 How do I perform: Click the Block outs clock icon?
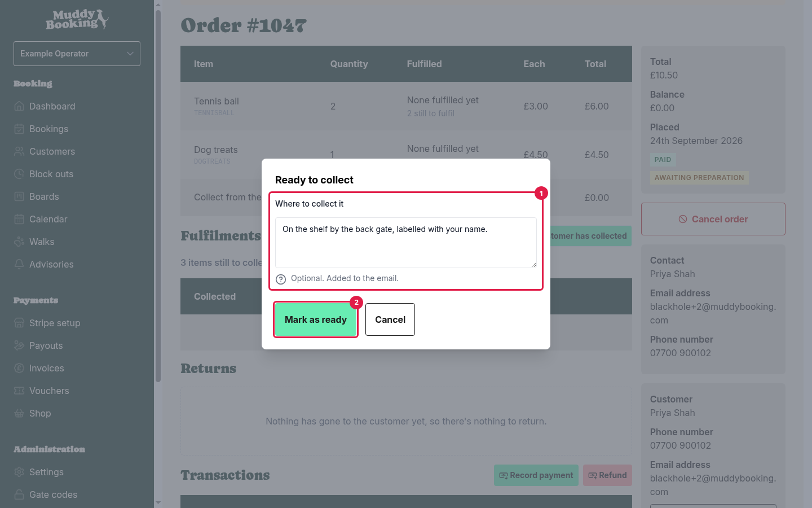19,174
